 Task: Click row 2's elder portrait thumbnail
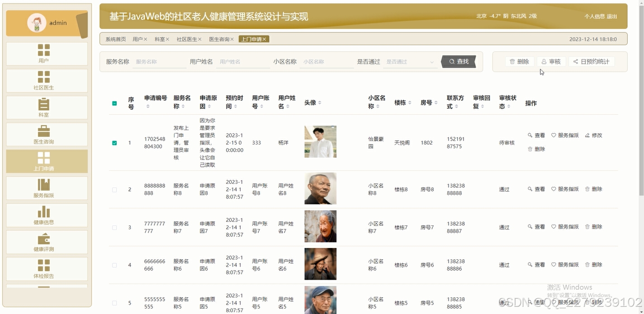click(x=320, y=188)
